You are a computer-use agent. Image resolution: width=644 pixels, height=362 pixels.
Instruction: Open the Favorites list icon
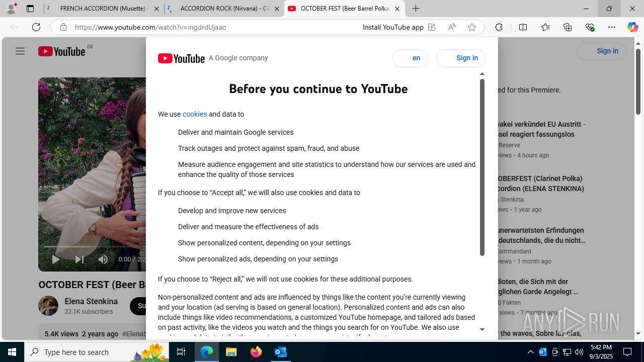(x=545, y=27)
